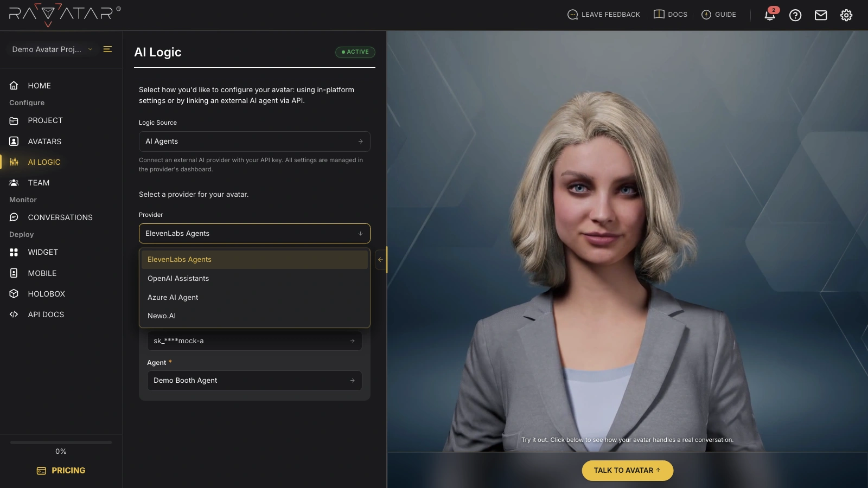Open the Demo Booth Agent dropdown

click(254, 381)
